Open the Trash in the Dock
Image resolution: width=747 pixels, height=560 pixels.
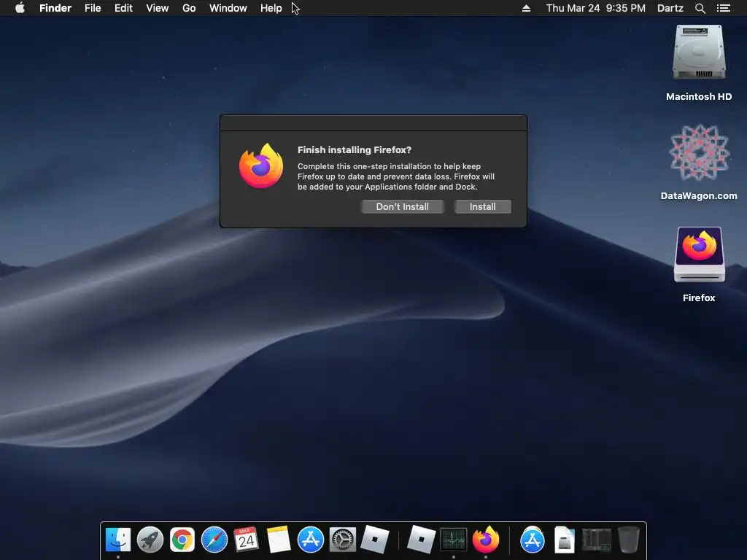tap(628, 540)
